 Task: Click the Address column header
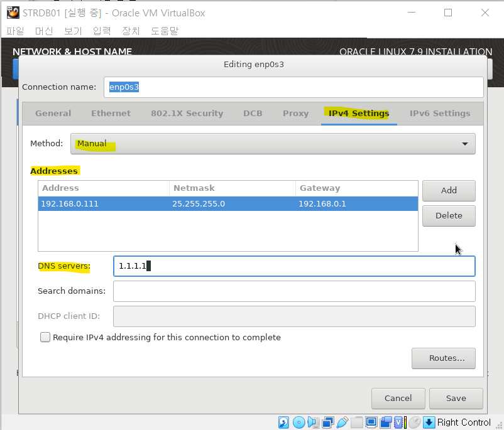[104, 188]
